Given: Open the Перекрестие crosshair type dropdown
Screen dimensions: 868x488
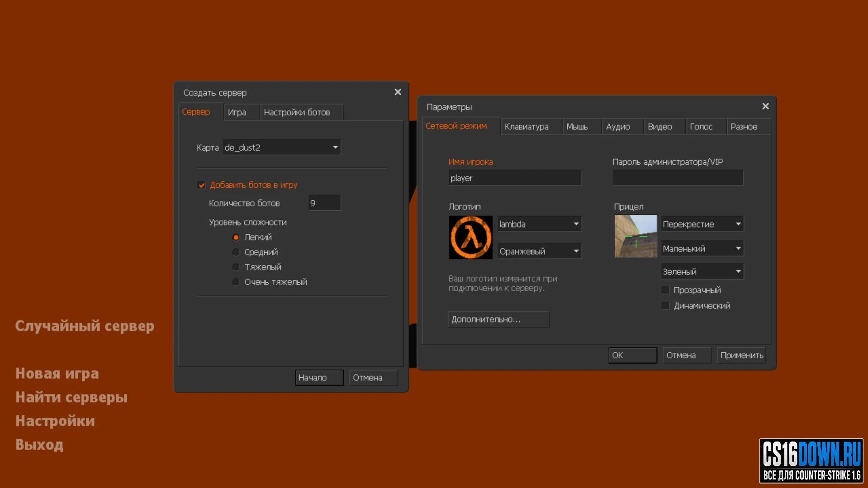Looking at the screenshot, I should tap(702, 224).
